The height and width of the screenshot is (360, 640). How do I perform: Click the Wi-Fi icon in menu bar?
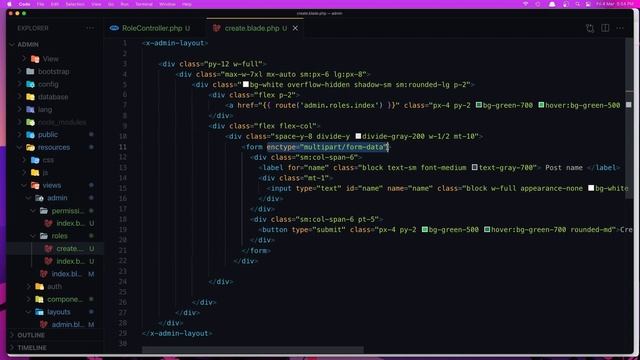[x=526, y=4]
